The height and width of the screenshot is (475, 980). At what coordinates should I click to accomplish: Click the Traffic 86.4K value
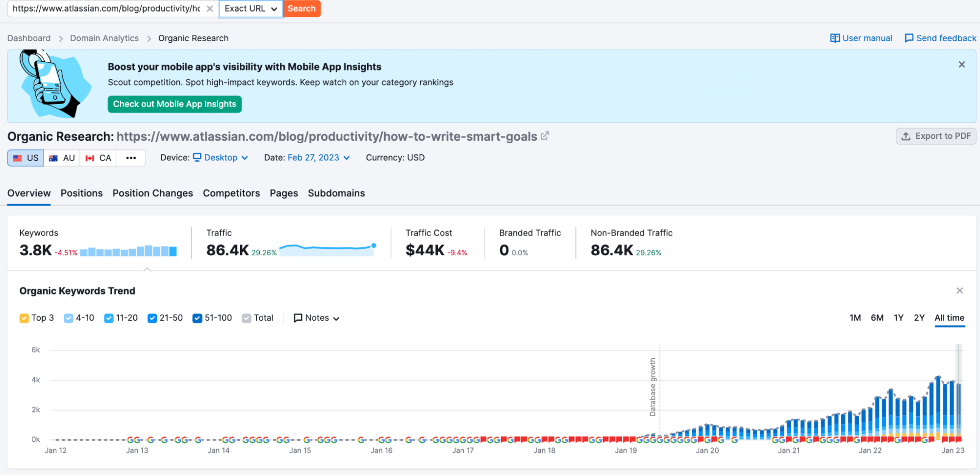pyautogui.click(x=227, y=250)
